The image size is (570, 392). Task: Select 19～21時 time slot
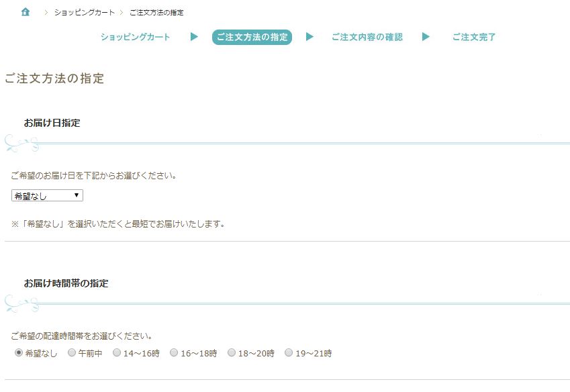pos(289,352)
